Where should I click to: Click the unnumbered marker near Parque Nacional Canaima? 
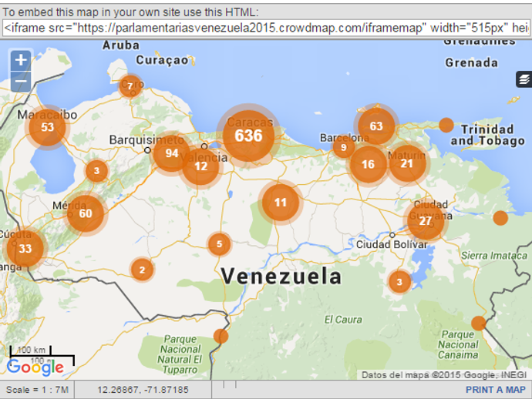[x=478, y=323]
